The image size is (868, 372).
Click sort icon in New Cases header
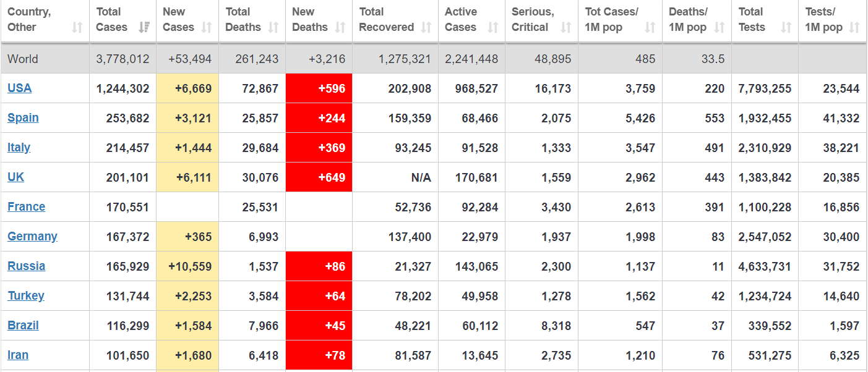(207, 27)
